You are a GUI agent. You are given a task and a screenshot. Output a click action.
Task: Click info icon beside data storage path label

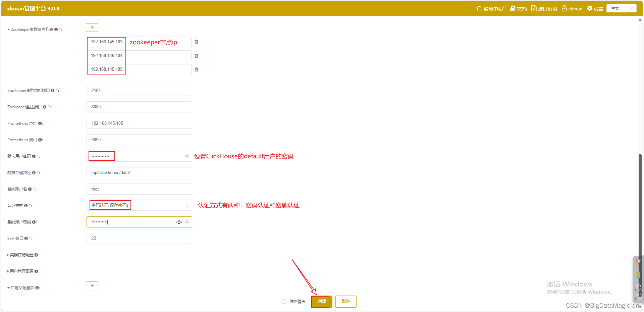click(34, 173)
